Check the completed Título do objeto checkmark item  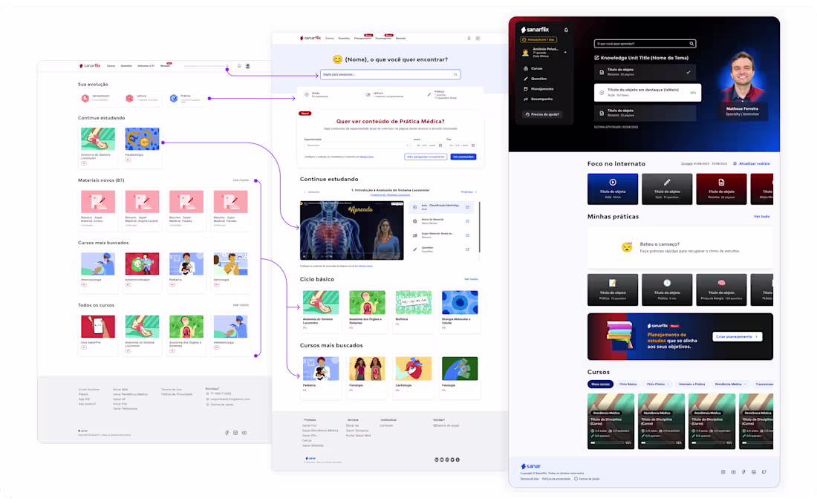(x=689, y=72)
